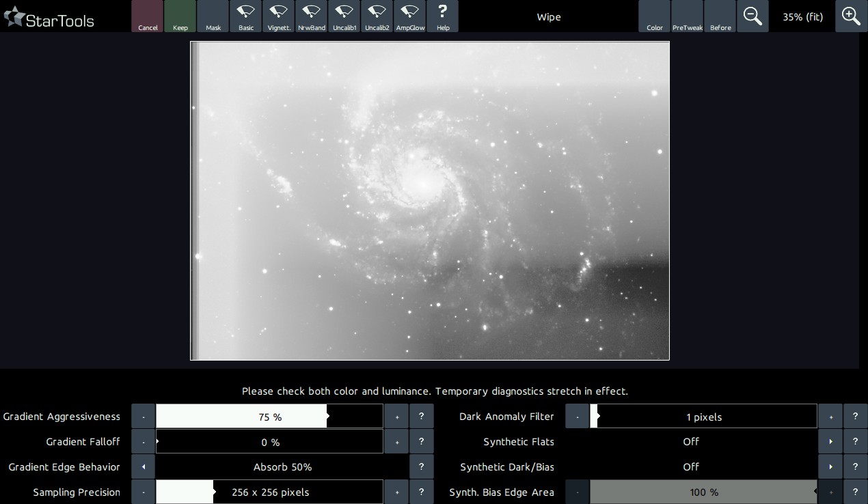
Task: Apply the Uncalib1 preset
Action: click(x=344, y=16)
